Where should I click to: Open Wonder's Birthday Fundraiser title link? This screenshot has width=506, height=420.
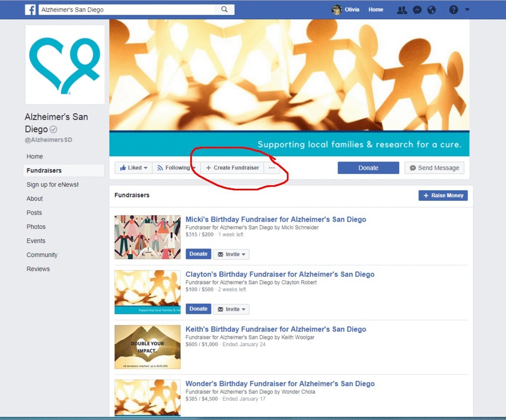tap(280, 384)
